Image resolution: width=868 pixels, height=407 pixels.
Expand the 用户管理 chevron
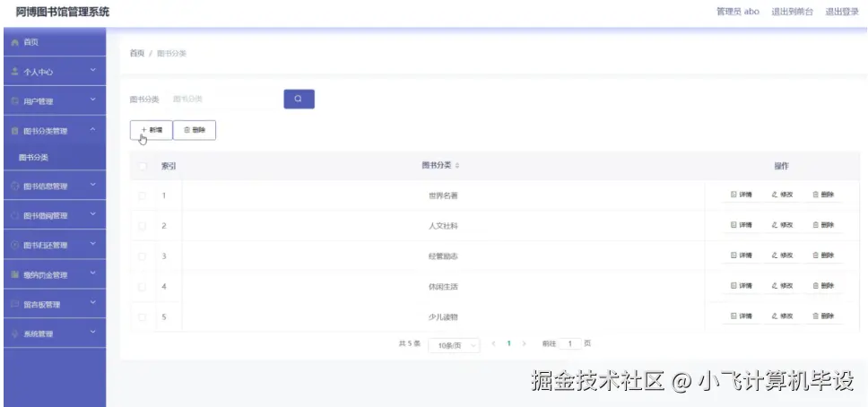pos(93,100)
